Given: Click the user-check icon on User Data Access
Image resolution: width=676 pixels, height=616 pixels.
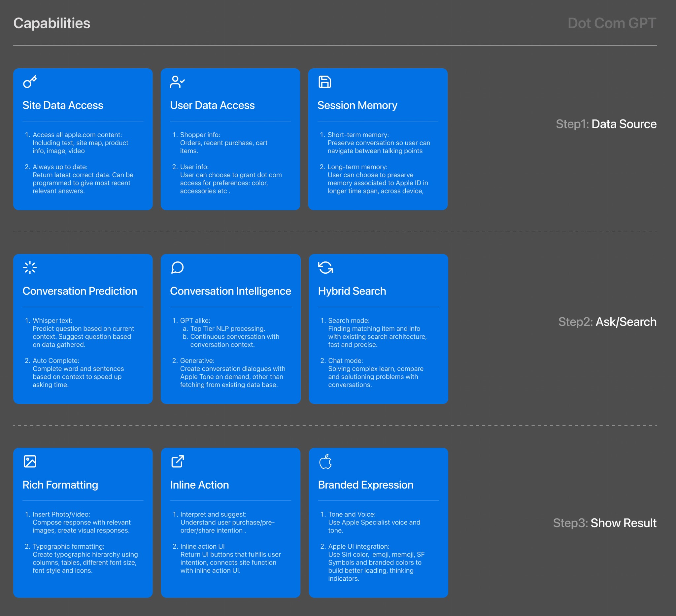Looking at the screenshot, I should (177, 82).
